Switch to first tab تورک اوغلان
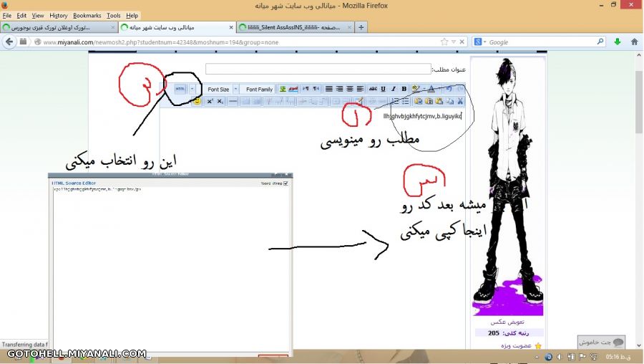 (59, 27)
